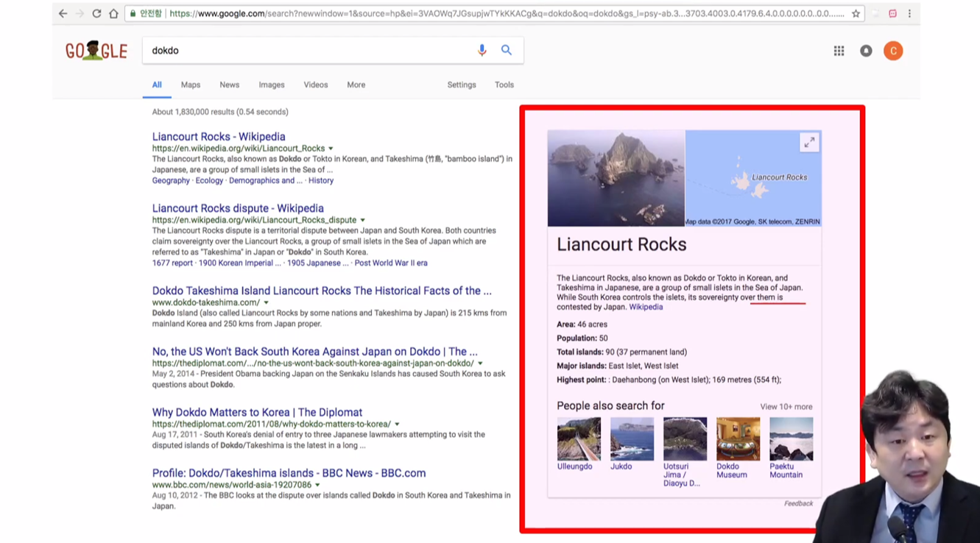Open the Uotsuri Jima related thumbnail
980x543 pixels.
tap(685, 439)
